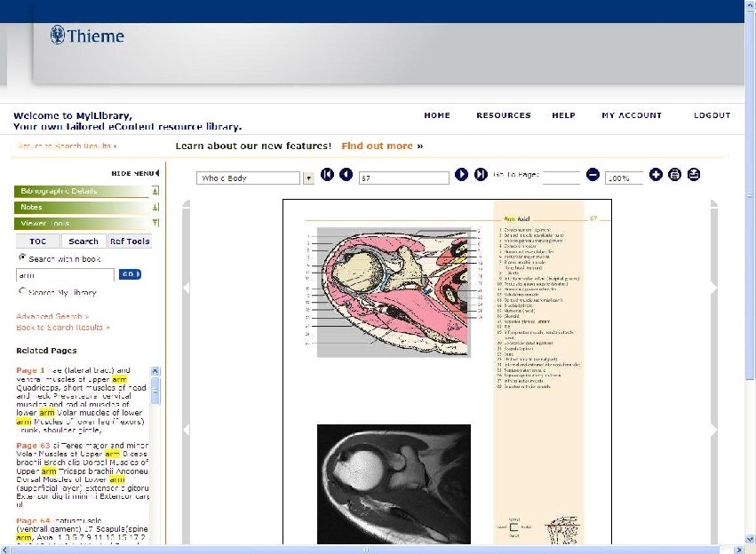The width and height of the screenshot is (756, 554).
Task: Zoom out with the minus icon
Action: coord(593,176)
